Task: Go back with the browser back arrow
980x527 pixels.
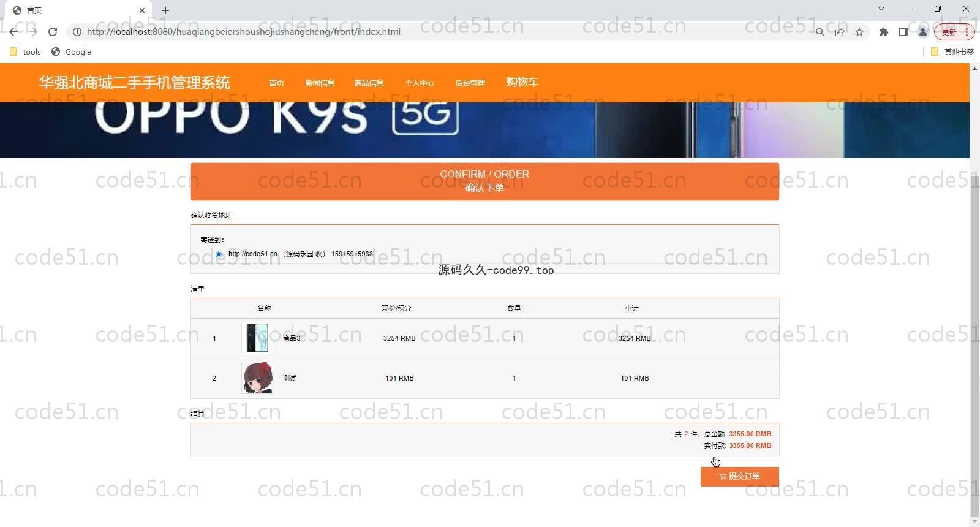Action: pos(13,32)
